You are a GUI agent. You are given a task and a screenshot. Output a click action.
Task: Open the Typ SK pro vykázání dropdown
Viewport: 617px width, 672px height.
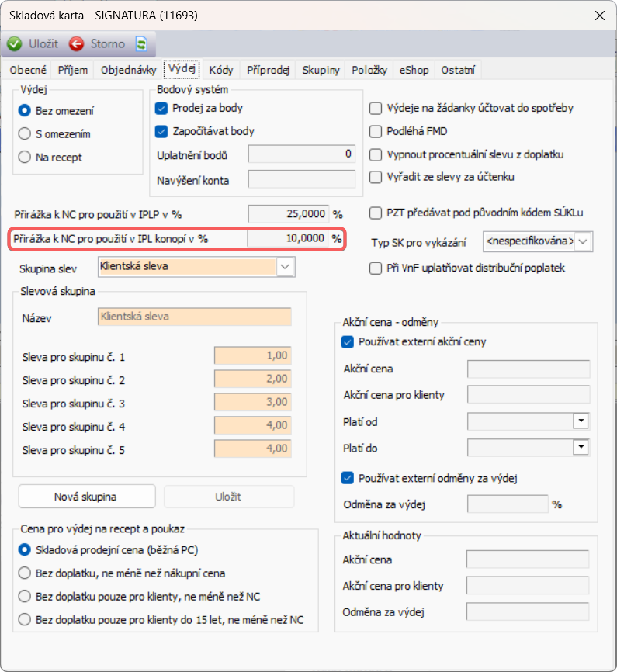(584, 242)
